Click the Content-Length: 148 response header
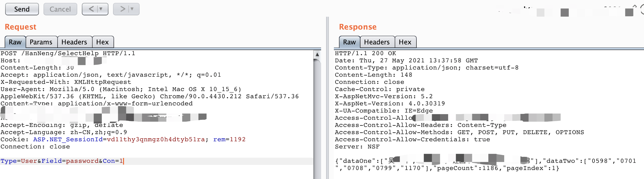 pyautogui.click(x=373, y=75)
